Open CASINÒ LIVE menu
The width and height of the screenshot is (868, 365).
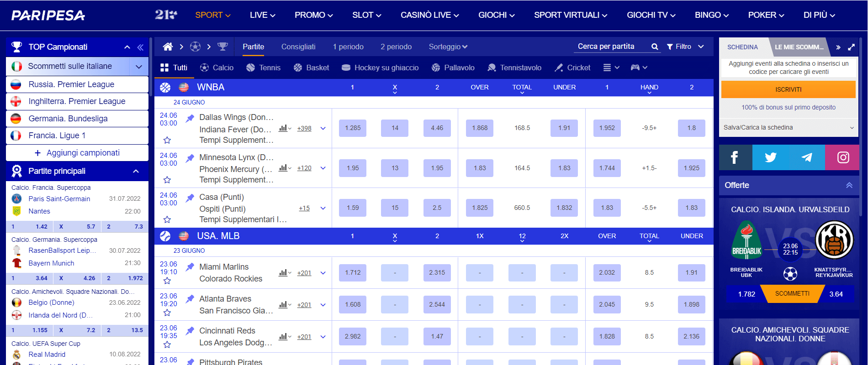click(x=429, y=15)
